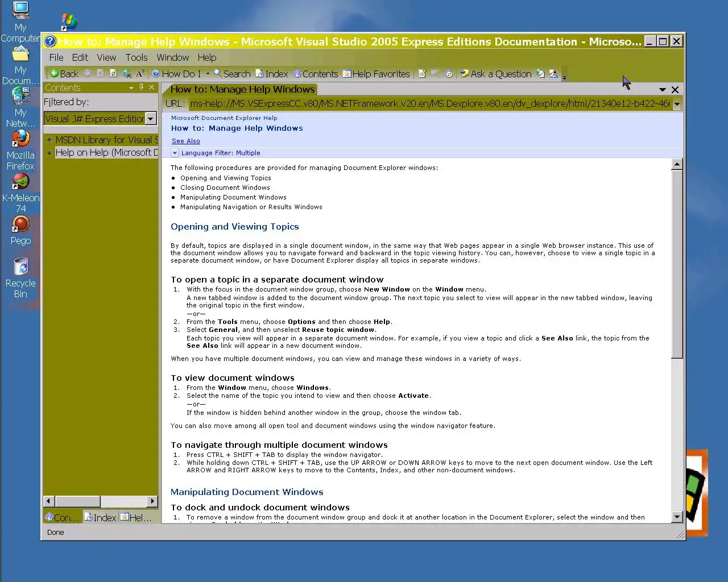Image resolution: width=728 pixels, height=582 pixels.
Task: Expand the How Do I dropdown arrow
Action: coord(208,74)
